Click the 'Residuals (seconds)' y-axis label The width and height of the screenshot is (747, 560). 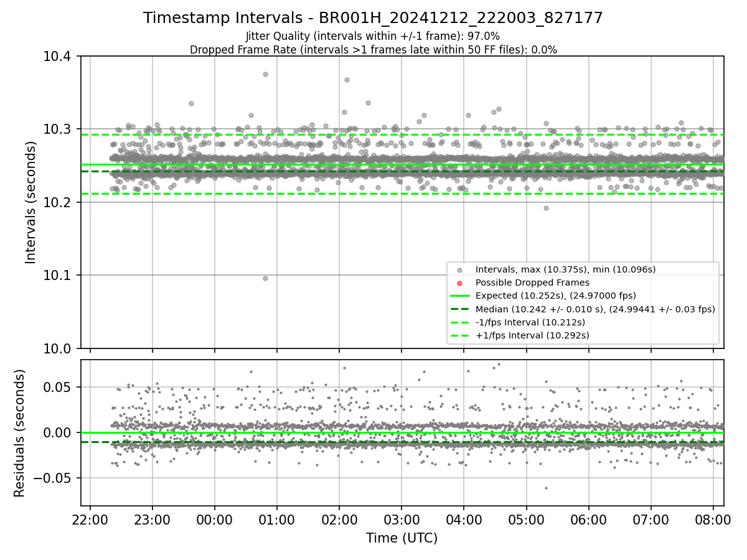20,433
